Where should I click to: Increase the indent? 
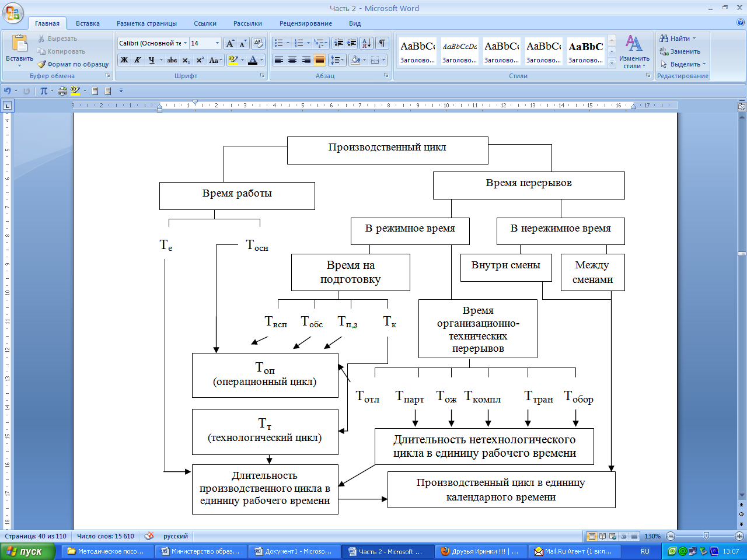[x=352, y=43]
